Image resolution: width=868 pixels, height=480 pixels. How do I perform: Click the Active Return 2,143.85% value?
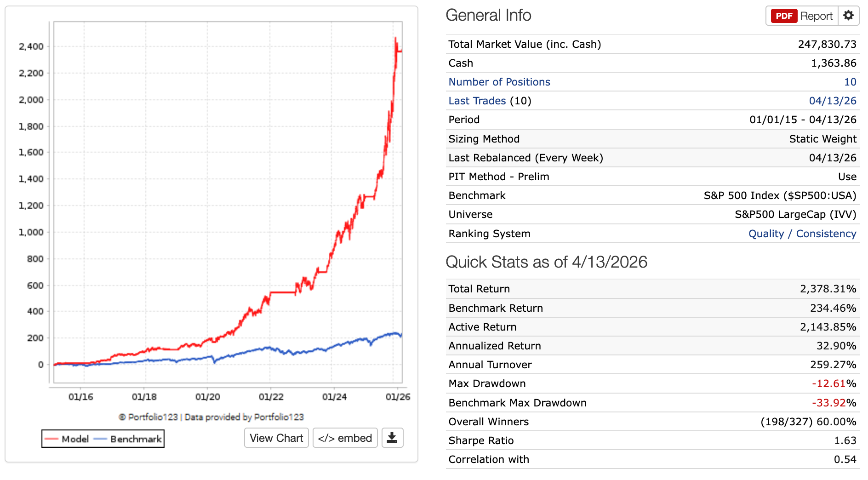coord(828,327)
